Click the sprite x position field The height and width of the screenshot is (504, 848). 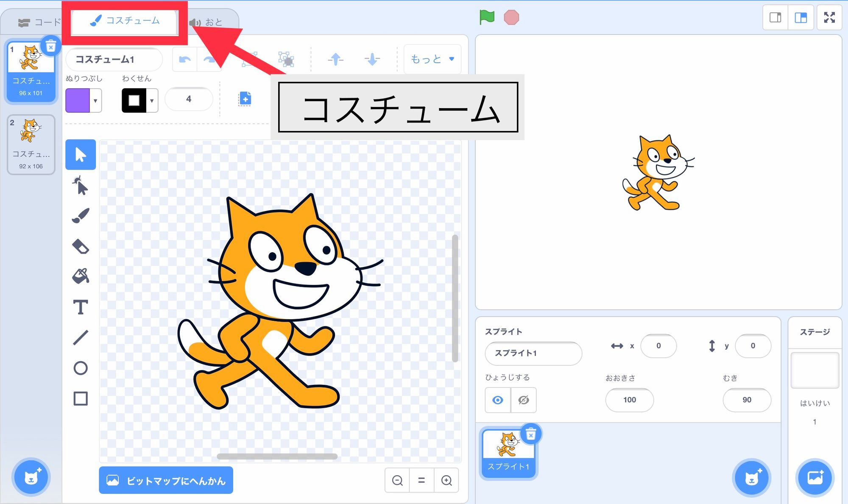coord(658,346)
